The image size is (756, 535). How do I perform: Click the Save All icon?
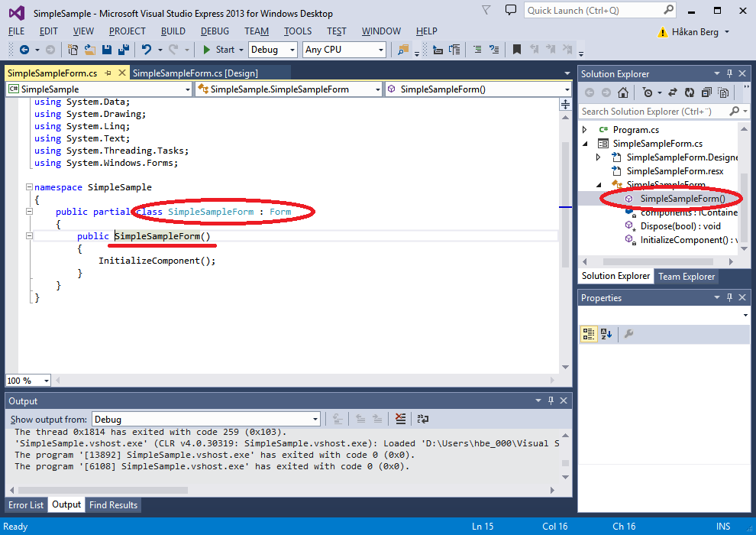click(x=124, y=50)
